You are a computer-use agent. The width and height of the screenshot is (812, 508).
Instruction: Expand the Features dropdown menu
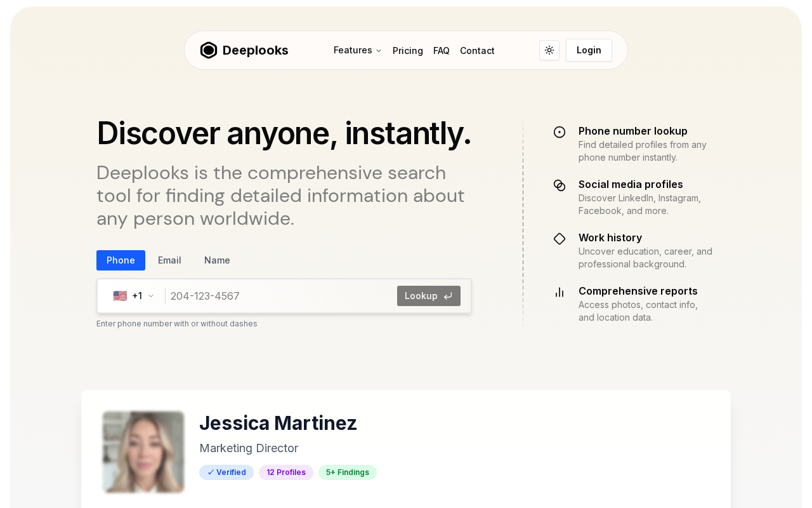[x=357, y=50]
